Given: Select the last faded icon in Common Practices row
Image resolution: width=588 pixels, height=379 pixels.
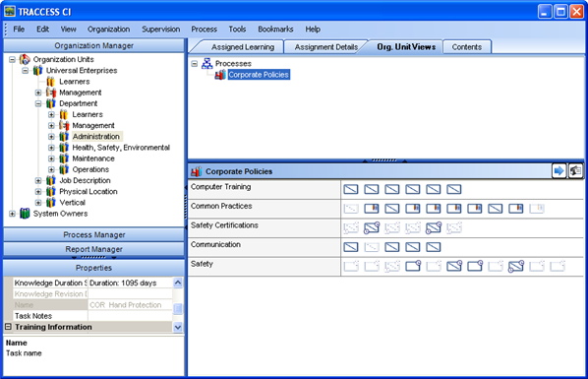Looking at the screenshot, I should [x=537, y=209].
